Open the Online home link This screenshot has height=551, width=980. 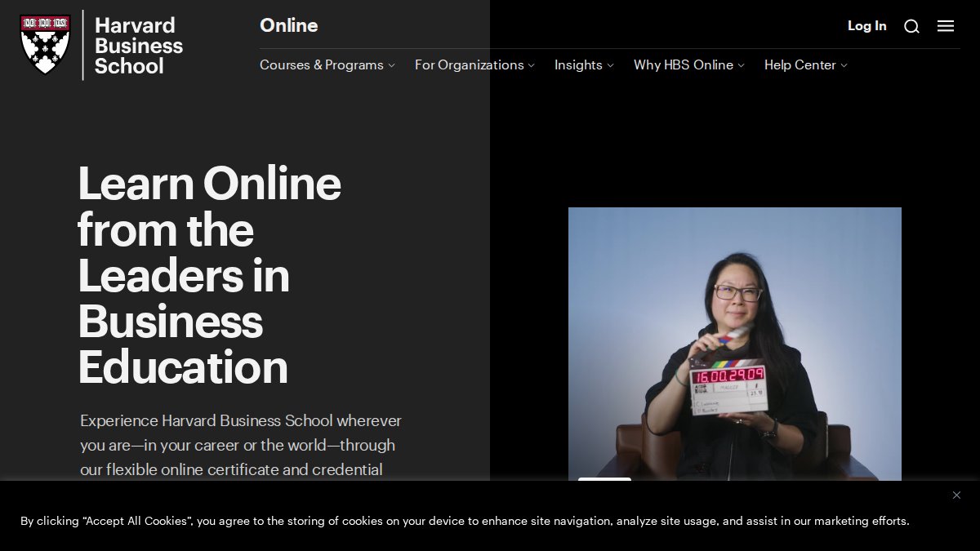pos(288,25)
